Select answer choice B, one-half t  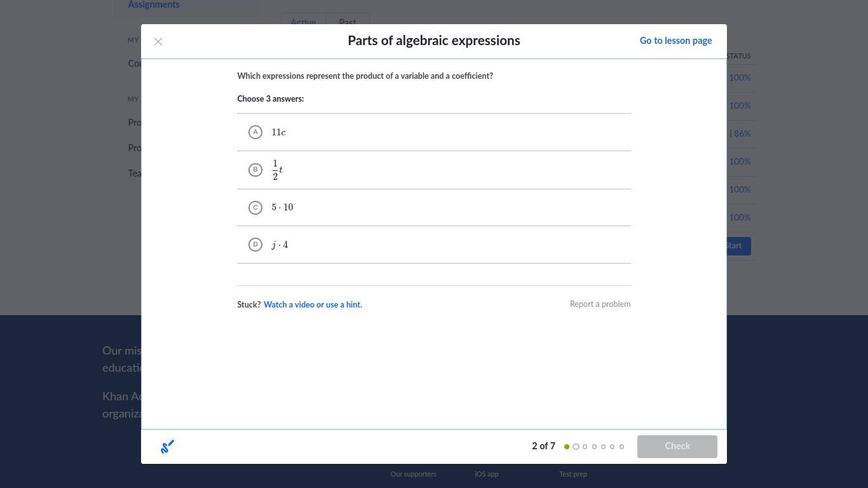434,170
